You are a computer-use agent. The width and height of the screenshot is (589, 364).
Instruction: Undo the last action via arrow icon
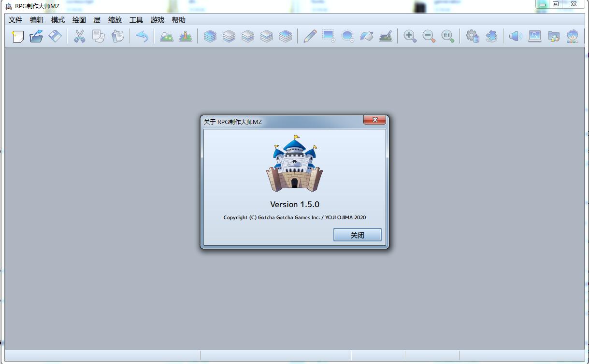click(142, 36)
